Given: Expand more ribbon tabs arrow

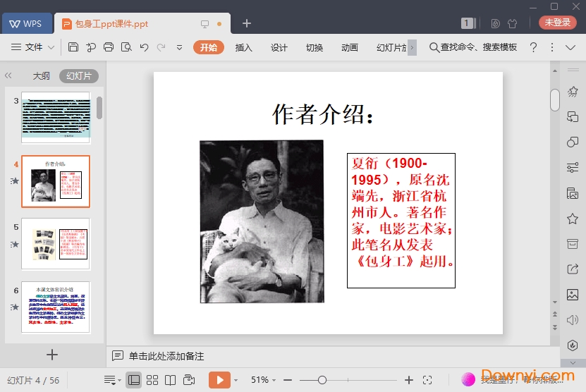Looking at the screenshot, I should tap(412, 47).
